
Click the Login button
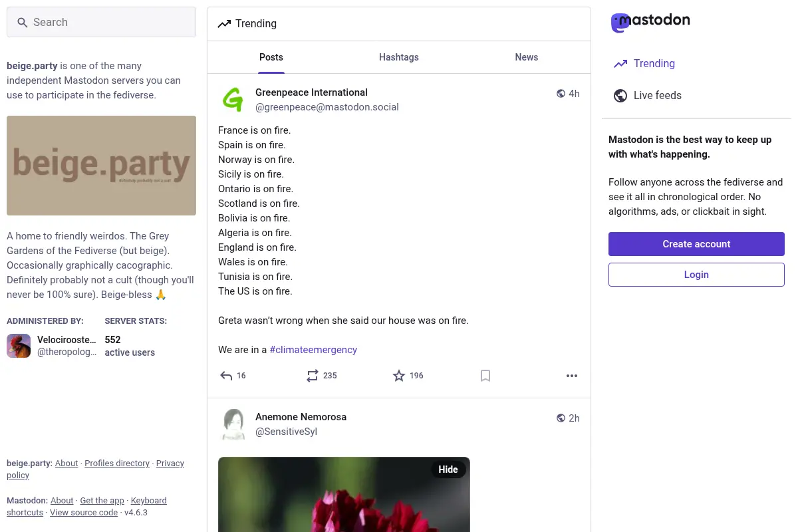click(x=696, y=275)
